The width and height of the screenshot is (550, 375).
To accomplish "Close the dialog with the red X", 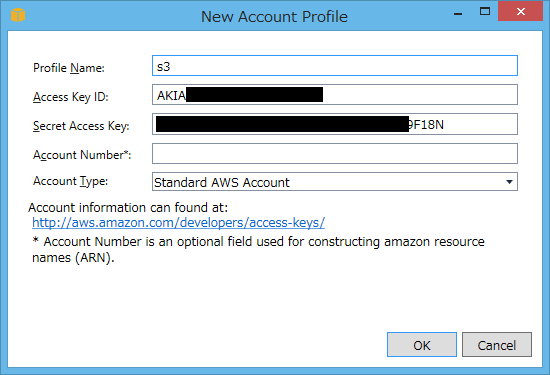I will pos(521,12).
